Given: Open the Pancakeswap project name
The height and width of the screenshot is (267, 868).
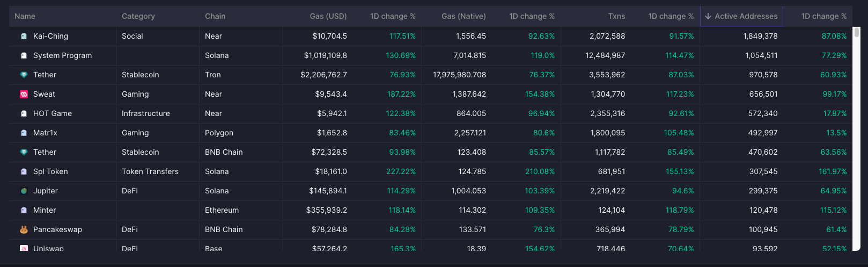Looking at the screenshot, I should point(57,229).
